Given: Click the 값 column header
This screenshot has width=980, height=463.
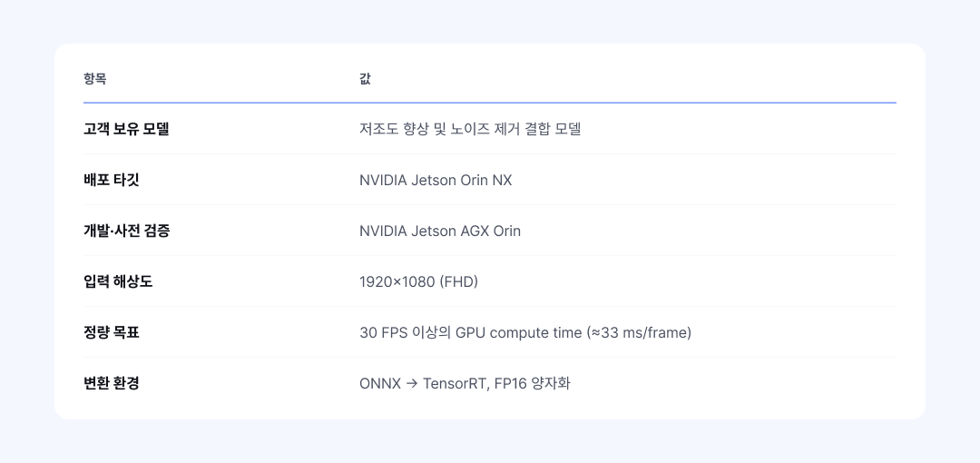Looking at the screenshot, I should tap(365, 80).
